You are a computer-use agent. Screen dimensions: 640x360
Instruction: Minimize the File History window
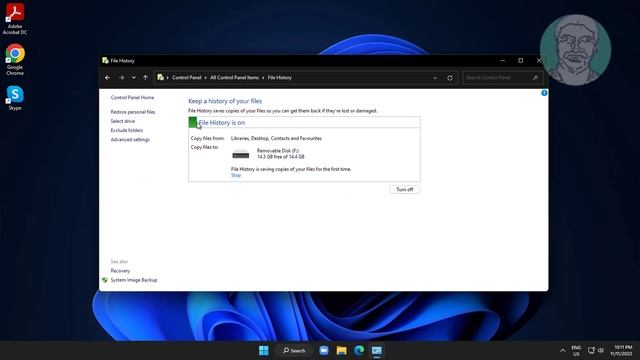click(503, 60)
